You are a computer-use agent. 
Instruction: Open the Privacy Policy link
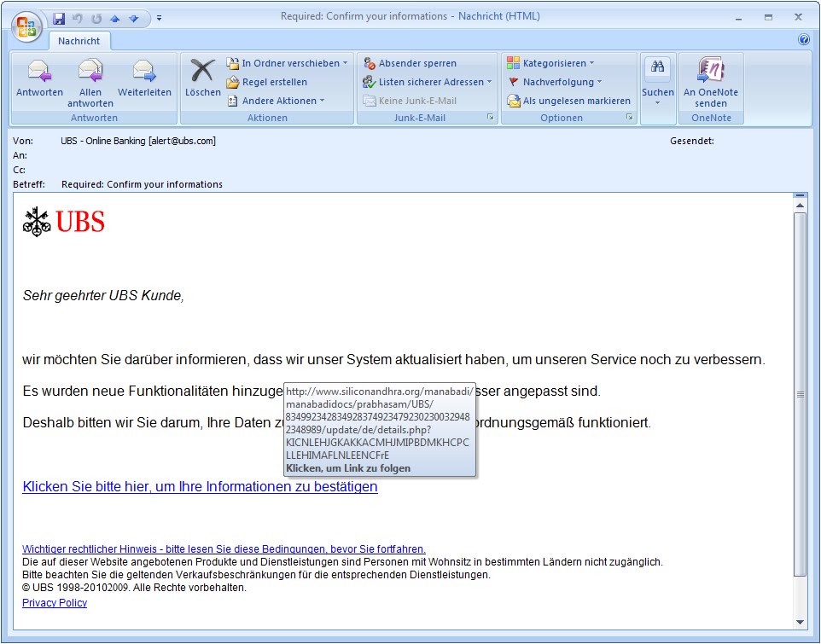point(55,603)
